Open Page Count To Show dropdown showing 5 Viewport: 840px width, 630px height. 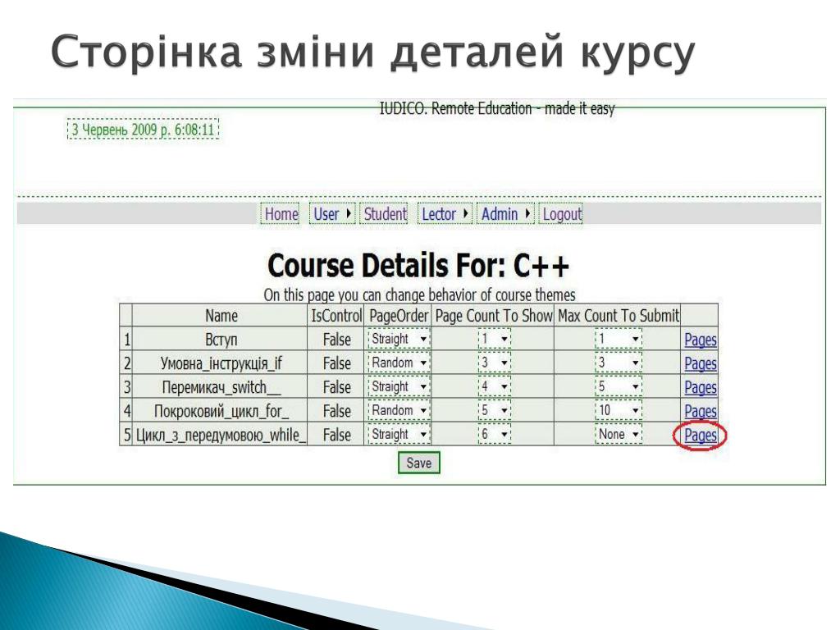click(x=495, y=410)
